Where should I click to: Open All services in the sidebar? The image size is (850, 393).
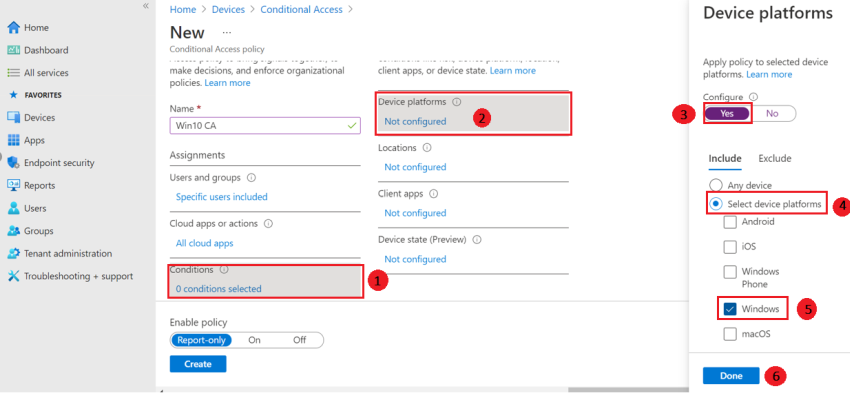(x=46, y=73)
